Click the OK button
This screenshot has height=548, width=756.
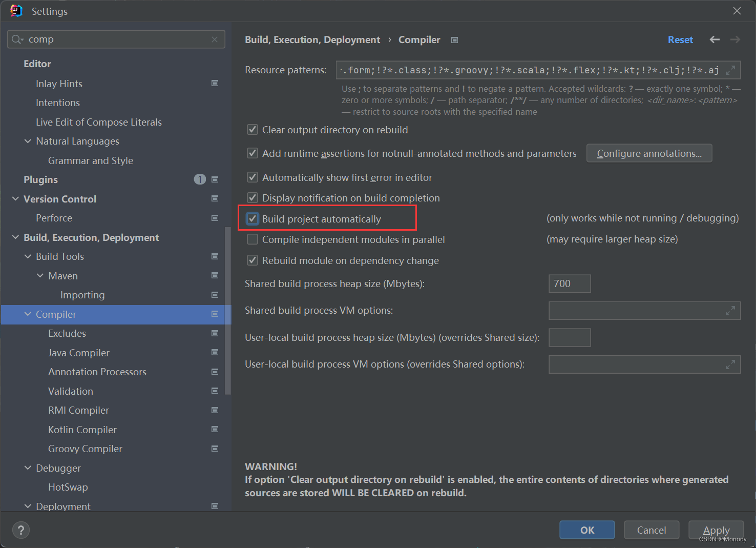[x=587, y=530]
